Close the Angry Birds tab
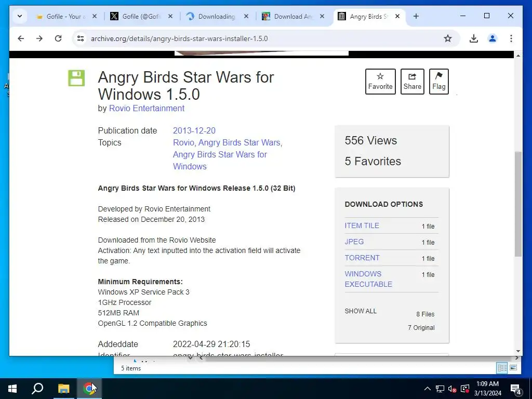 pos(397,16)
